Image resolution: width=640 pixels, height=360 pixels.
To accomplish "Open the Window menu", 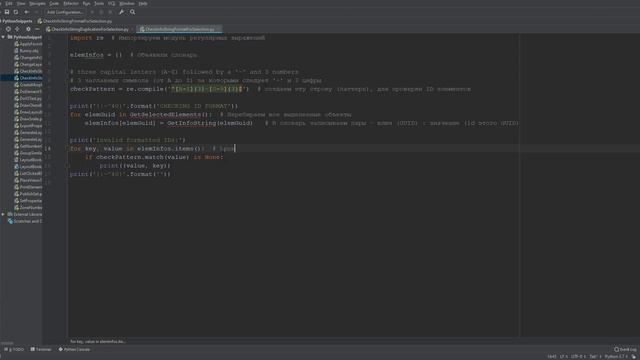I will [127, 3].
